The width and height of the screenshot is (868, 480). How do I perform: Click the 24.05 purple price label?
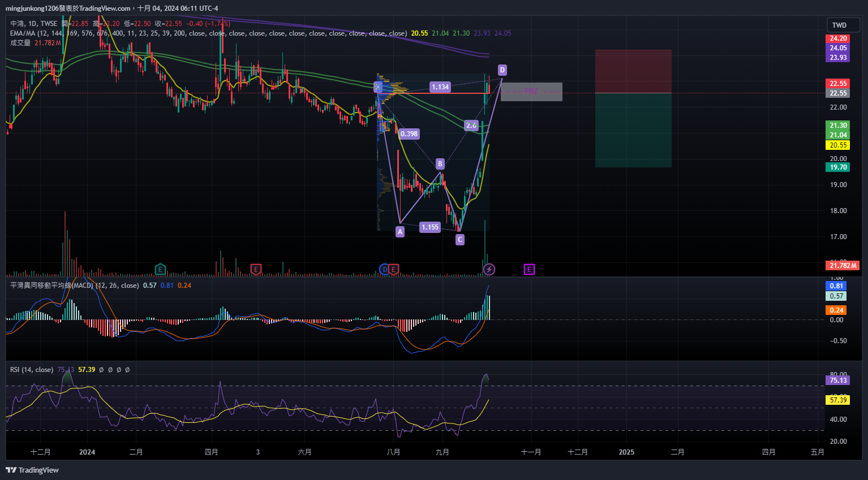point(838,48)
